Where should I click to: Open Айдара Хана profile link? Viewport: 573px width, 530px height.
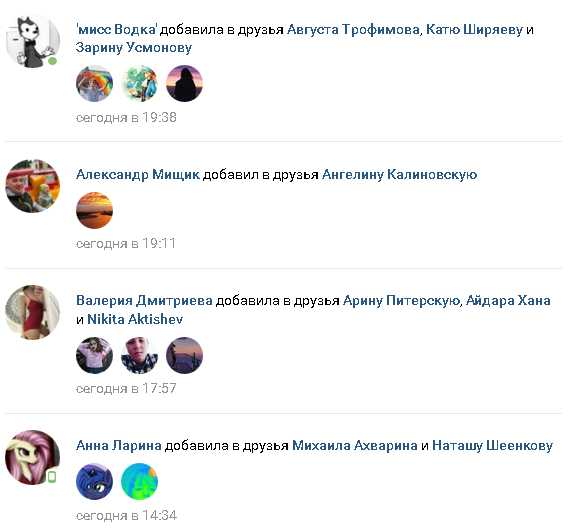coord(508,300)
